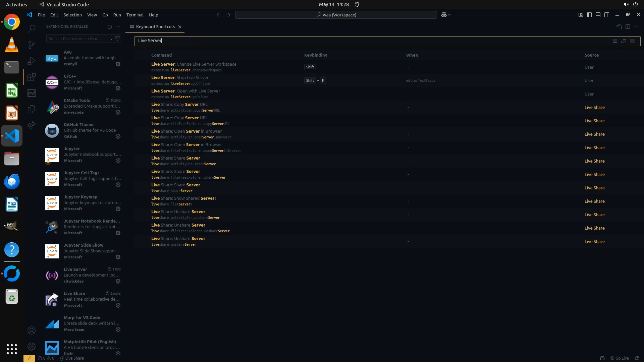Screen dimensions: 644x362
Task: Clear the keybindings search input
Action: pyautogui.click(x=632, y=41)
